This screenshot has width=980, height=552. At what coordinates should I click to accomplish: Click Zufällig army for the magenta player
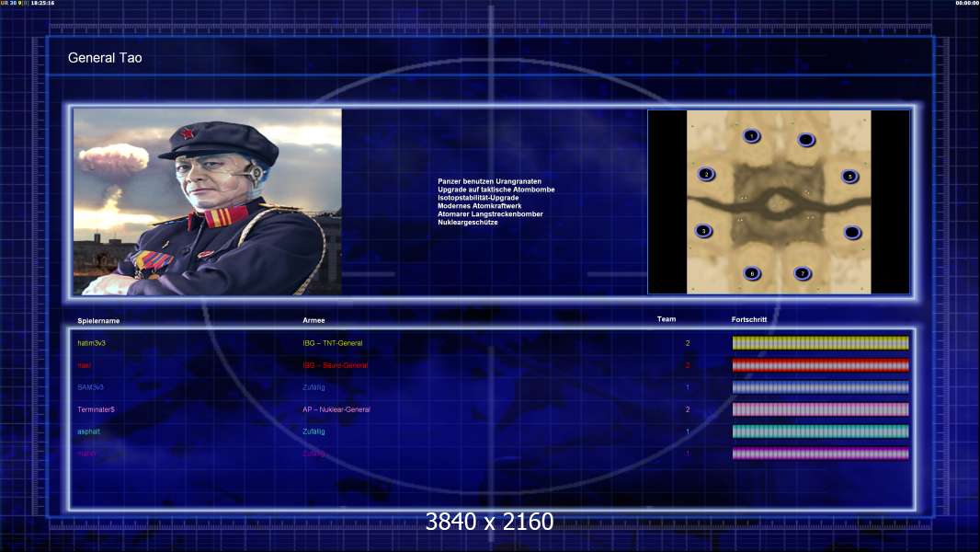click(x=313, y=454)
